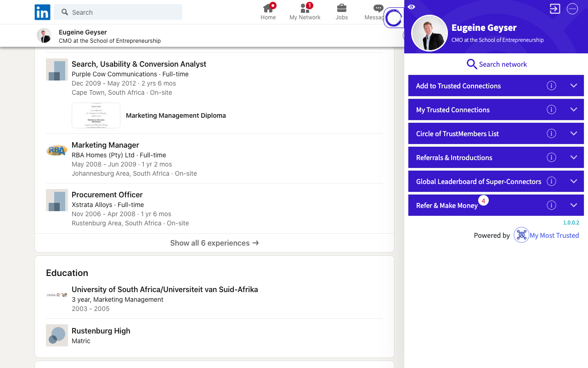
Task: Open Home from the top navigation
Action: [x=268, y=12]
